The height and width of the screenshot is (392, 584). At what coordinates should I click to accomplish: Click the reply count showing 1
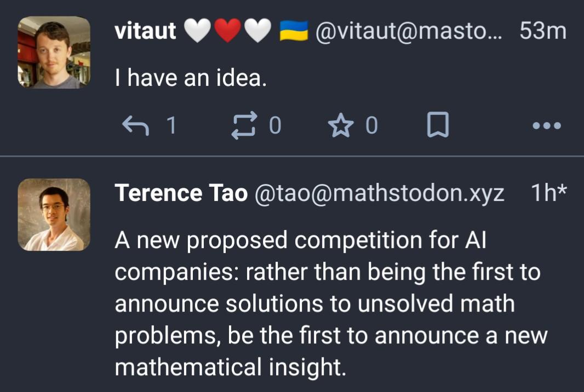pos(171,125)
